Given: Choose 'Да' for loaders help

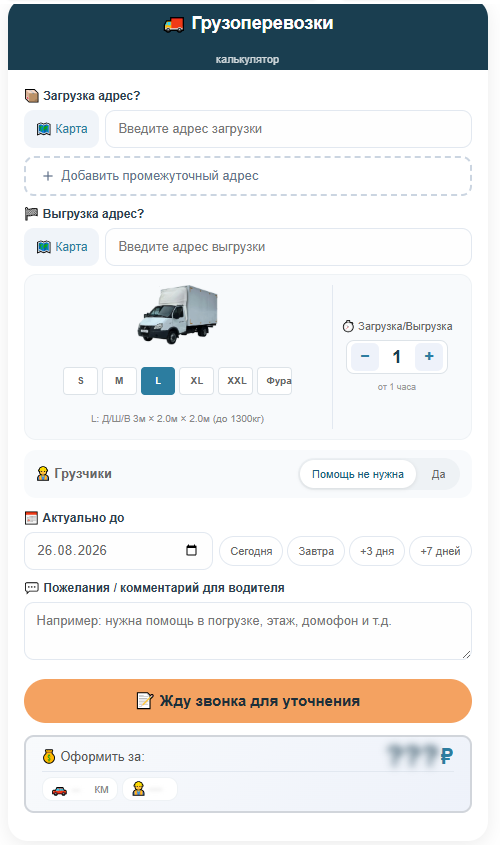Looking at the screenshot, I should tap(438, 474).
